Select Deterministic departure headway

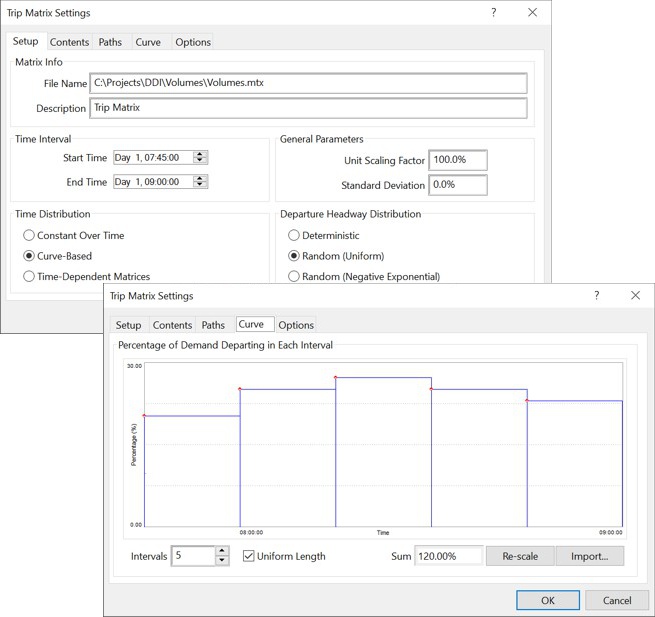click(x=294, y=235)
